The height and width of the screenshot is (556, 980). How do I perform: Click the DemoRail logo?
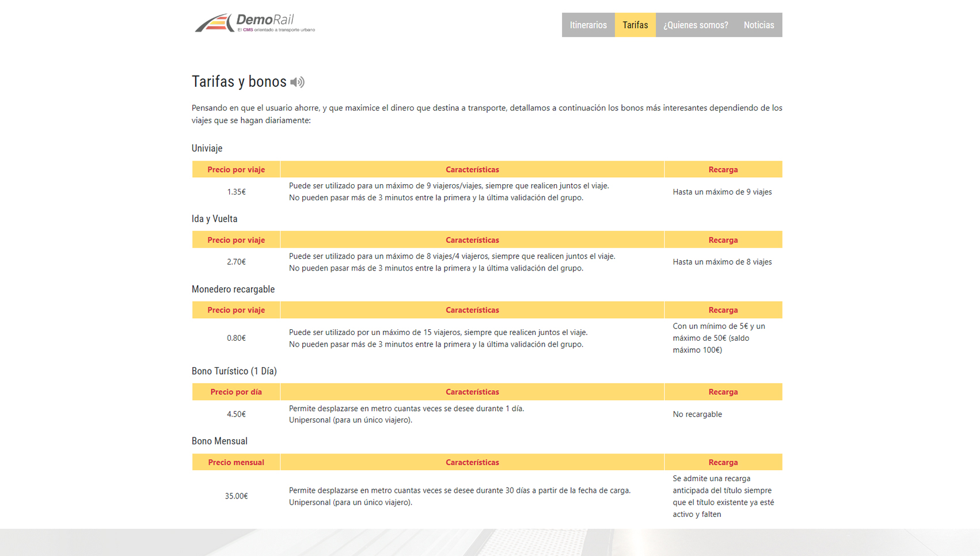(255, 23)
